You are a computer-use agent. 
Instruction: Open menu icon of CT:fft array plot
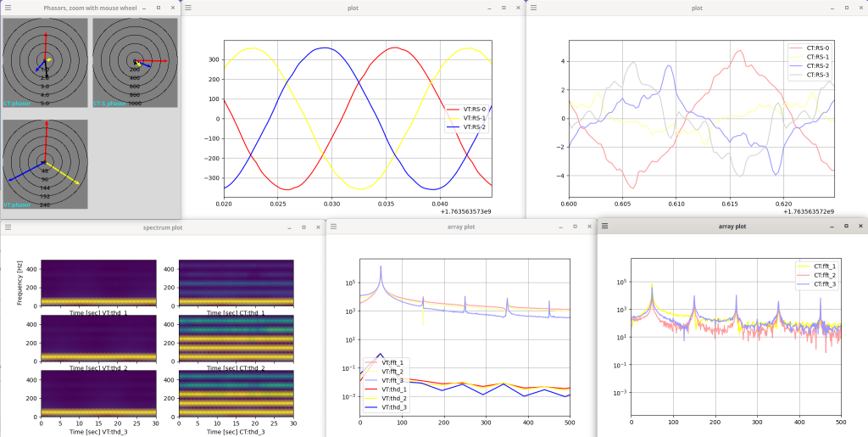point(606,227)
